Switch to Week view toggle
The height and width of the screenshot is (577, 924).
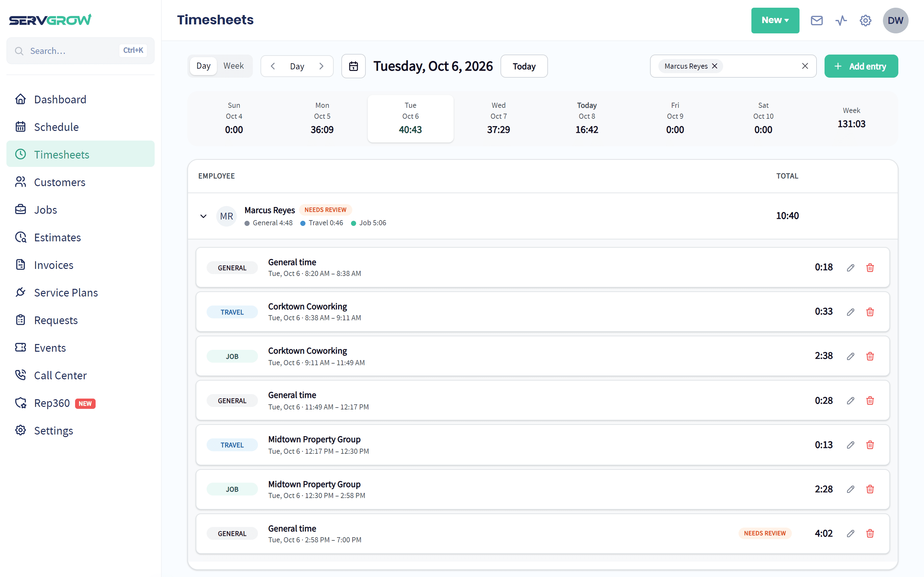(234, 66)
